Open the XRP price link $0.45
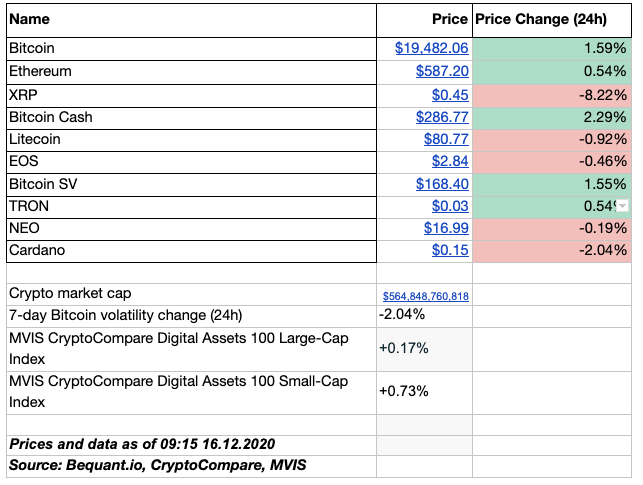 (x=450, y=95)
